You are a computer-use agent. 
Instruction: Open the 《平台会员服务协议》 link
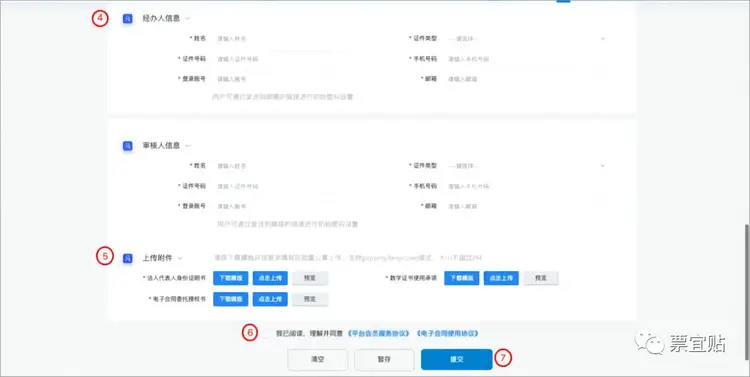[x=379, y=333]
